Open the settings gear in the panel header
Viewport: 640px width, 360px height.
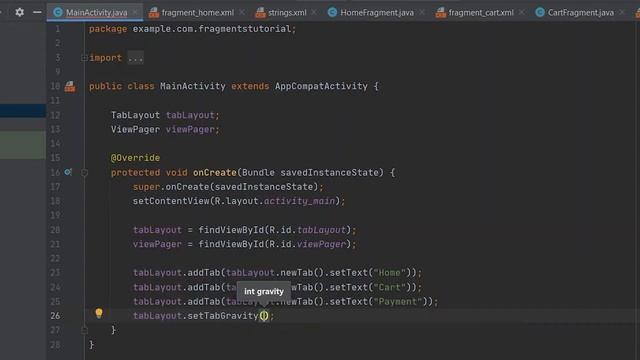coord(19,12)
